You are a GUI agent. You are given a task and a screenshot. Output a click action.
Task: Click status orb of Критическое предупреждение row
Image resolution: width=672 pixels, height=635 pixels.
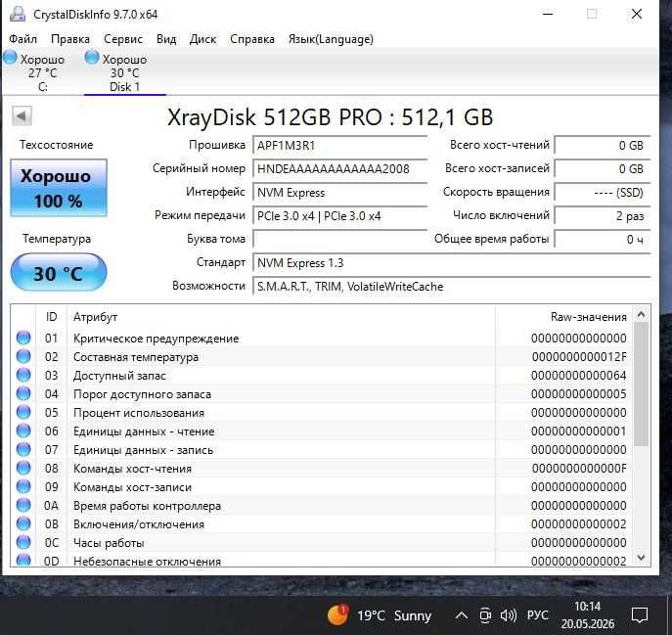pyautogui.click(x=23, y=338)
